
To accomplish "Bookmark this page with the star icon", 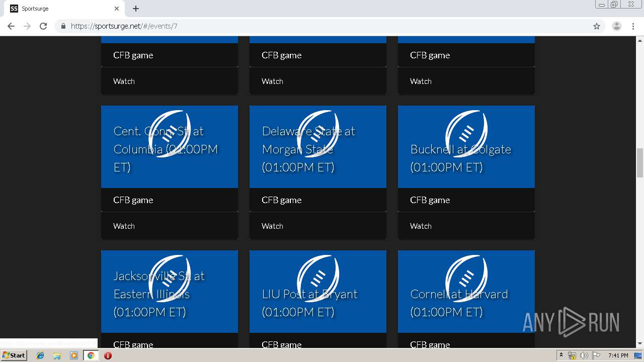I will [x=597, y=26].
